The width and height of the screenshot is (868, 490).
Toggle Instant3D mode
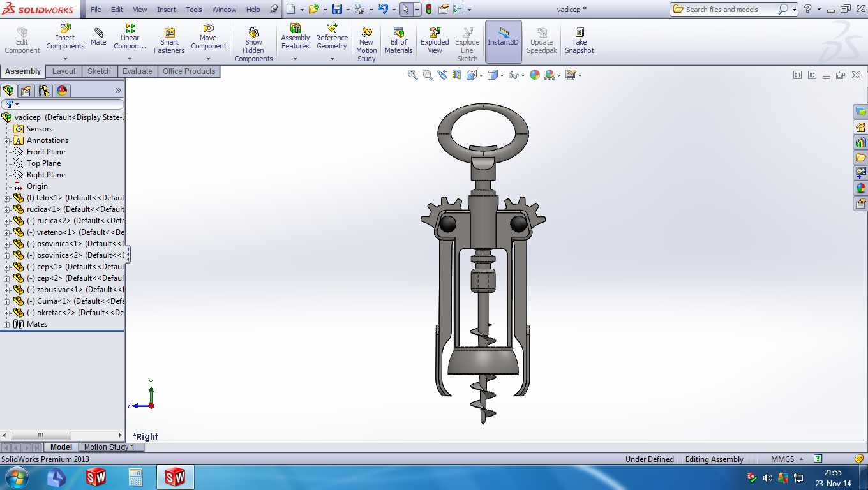click(504, 41)
